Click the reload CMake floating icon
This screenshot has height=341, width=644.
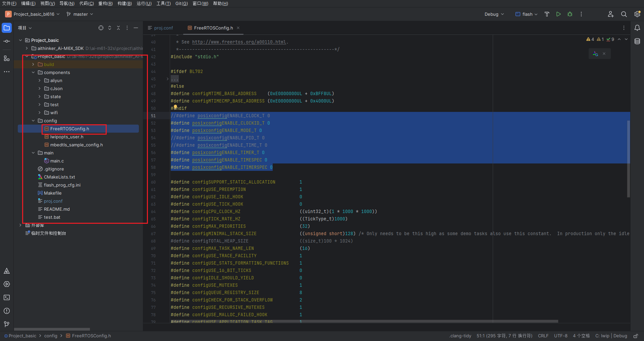pos(595,54)
